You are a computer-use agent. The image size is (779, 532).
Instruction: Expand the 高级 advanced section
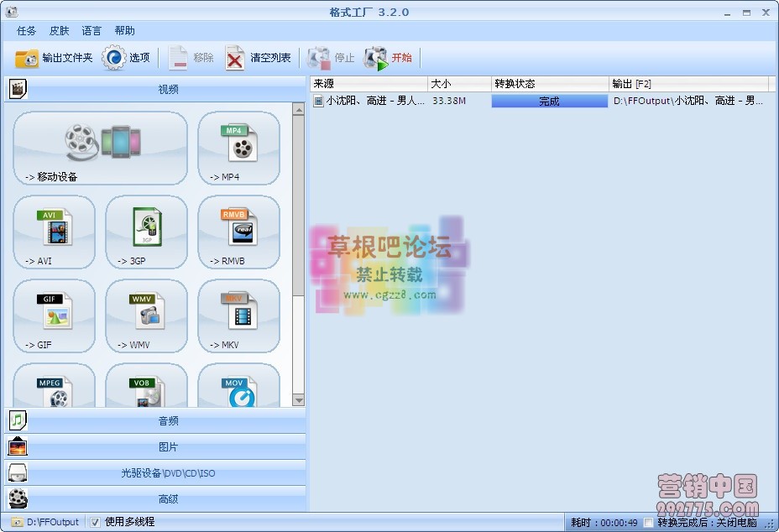(x=168, y=499)
